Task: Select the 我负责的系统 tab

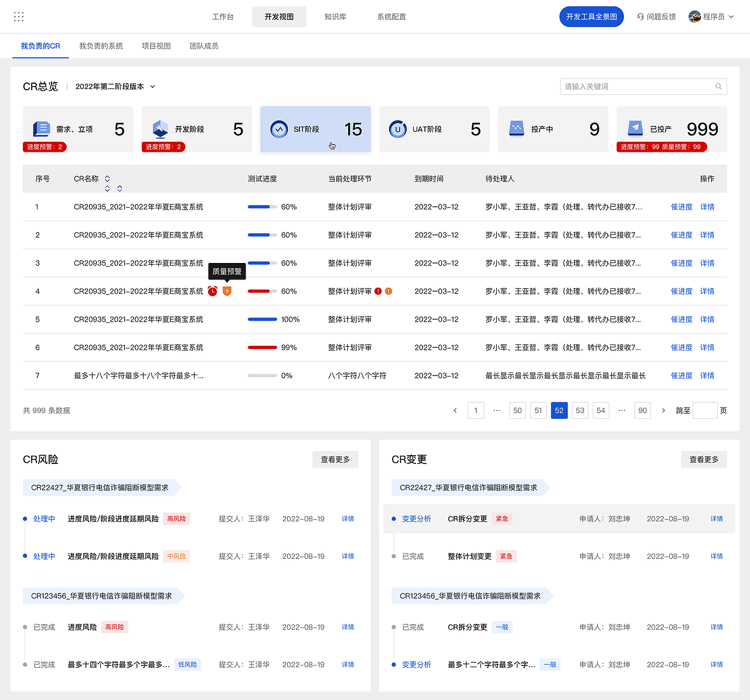Action: point(101,46)
